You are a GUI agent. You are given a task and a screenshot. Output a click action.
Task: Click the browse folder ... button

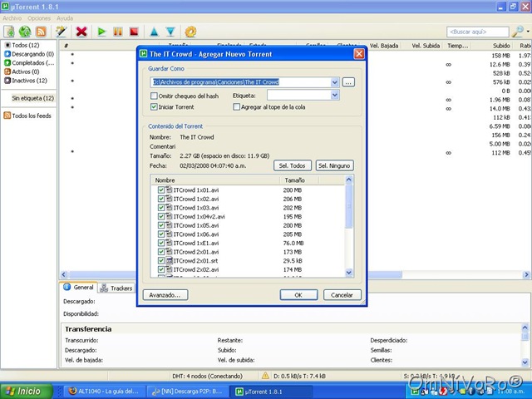tap(348, 82)
